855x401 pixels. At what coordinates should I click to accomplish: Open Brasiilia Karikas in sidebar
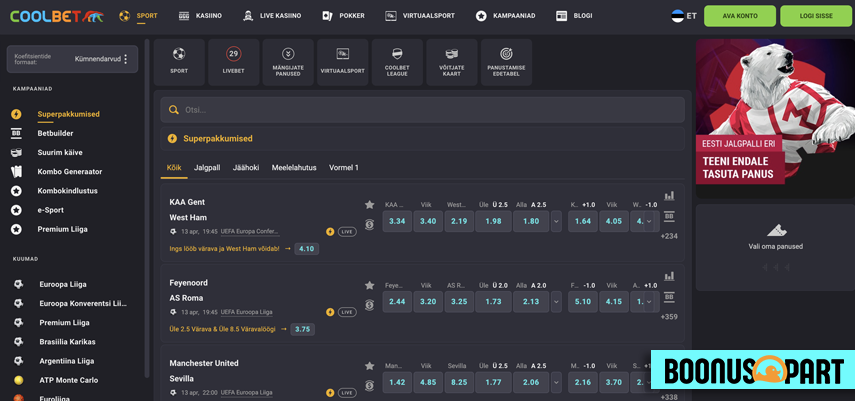(68, 342)
